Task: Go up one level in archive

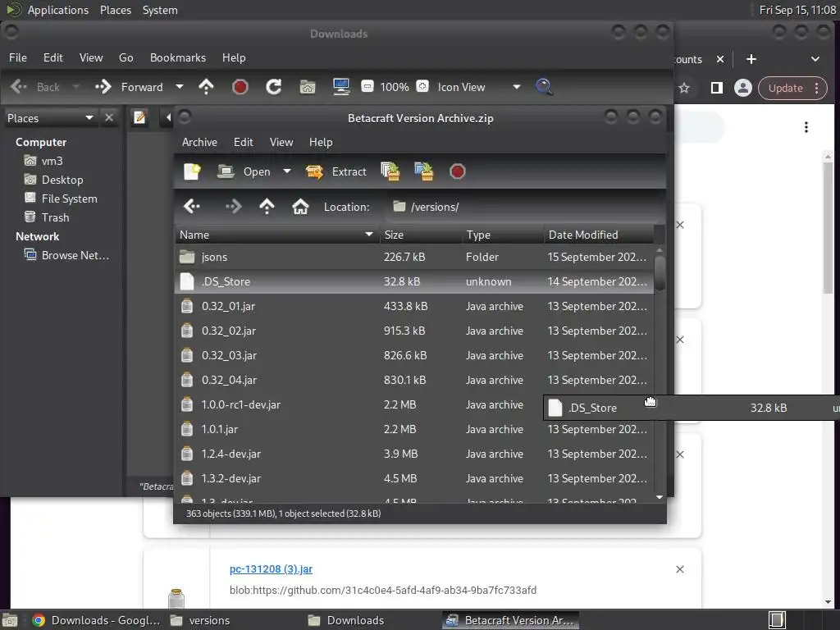Action: click(267, 206)
